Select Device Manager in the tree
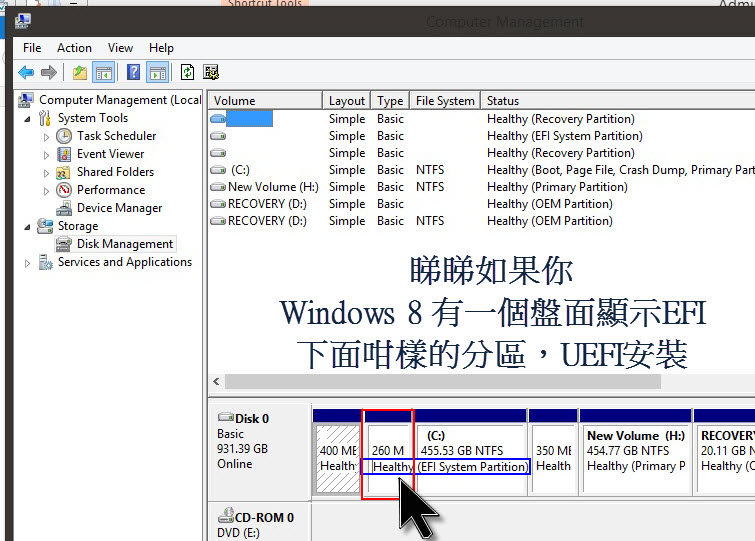 (x=119, y=208)
